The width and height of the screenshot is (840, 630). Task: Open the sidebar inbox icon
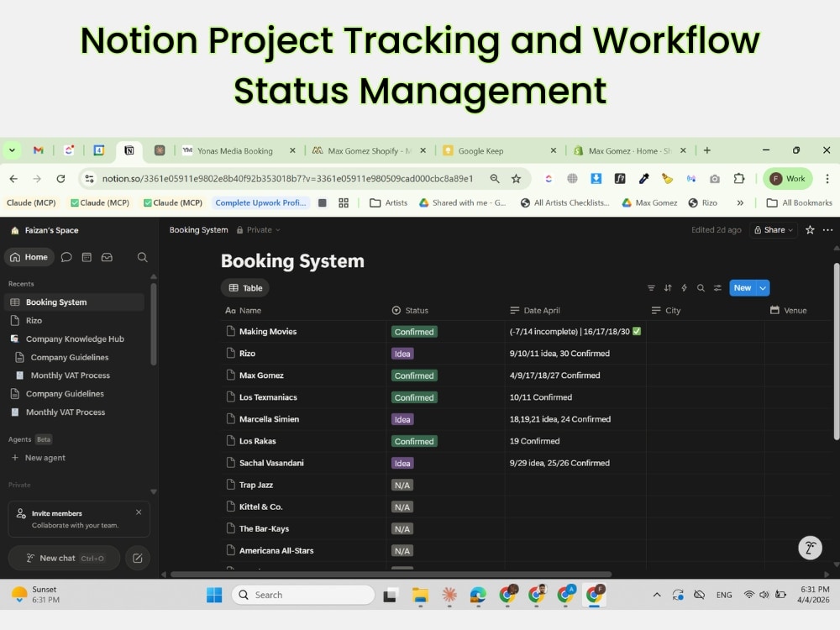click(x=108, y=257)
